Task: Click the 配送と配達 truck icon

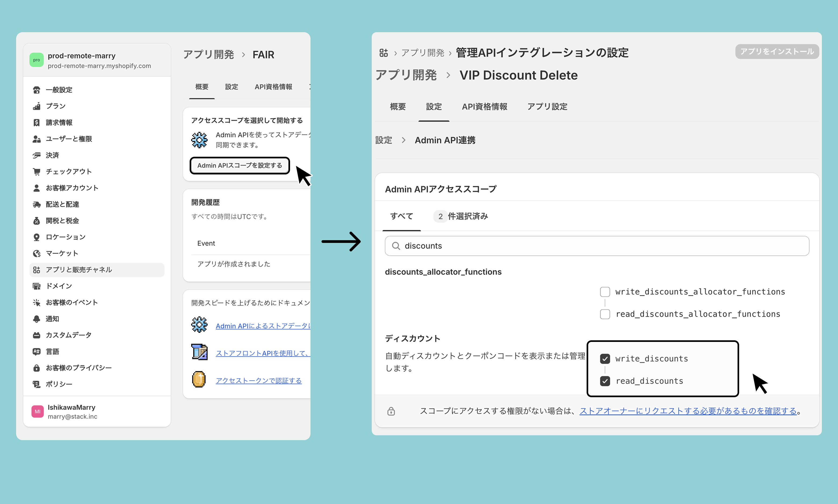Action: pos(36,204)
